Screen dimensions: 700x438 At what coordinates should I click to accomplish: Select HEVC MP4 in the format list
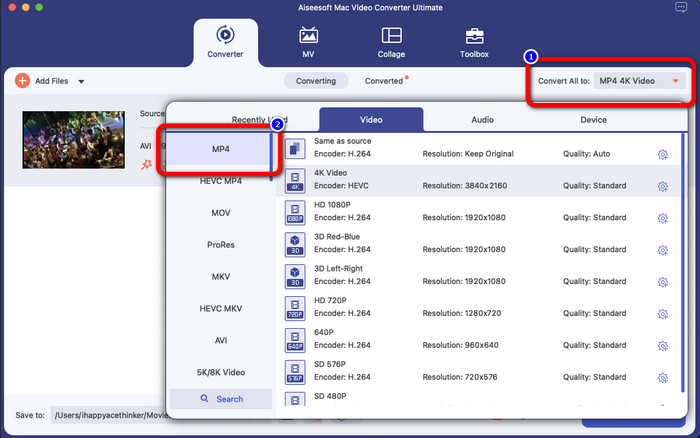(221, 181)
